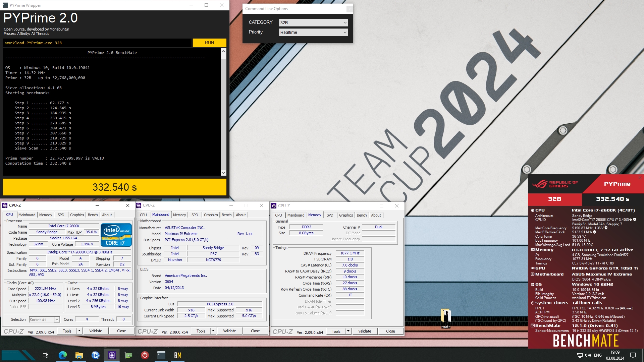644x362 pixels.
Task: Click the PYPrime output scrollbar down arrow
Action: 223,173
